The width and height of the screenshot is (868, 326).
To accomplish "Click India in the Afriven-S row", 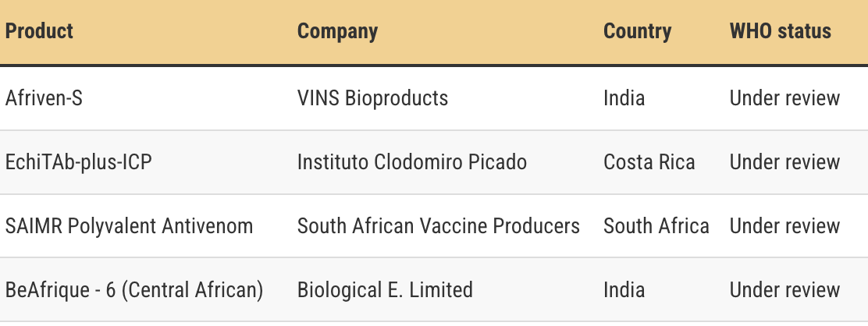I will (x=624, y=98).
